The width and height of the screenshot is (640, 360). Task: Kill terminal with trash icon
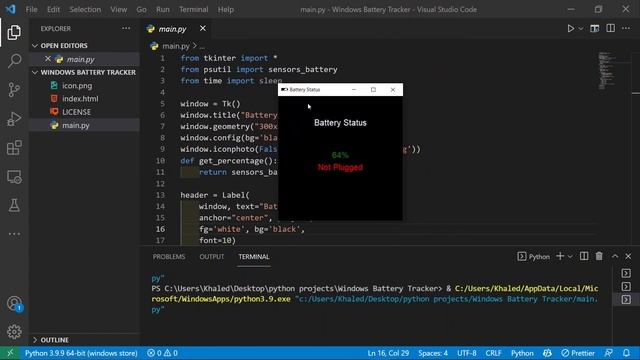[599, 256]
